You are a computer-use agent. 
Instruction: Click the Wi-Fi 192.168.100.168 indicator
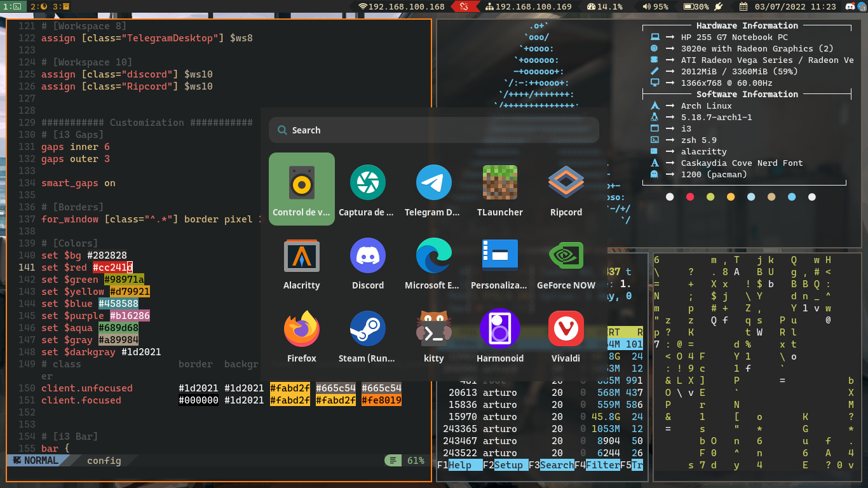402,6
